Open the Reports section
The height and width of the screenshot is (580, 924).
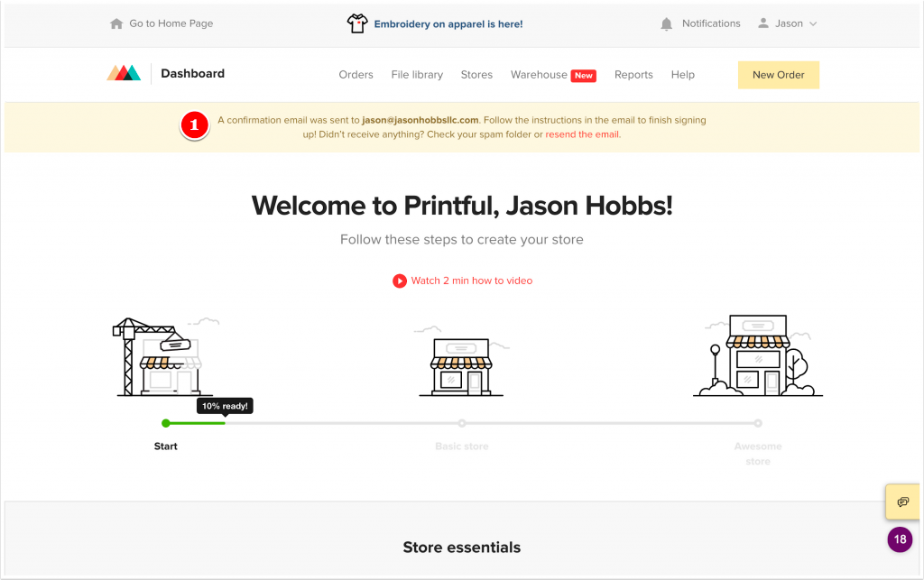click(x=633, y=75)
